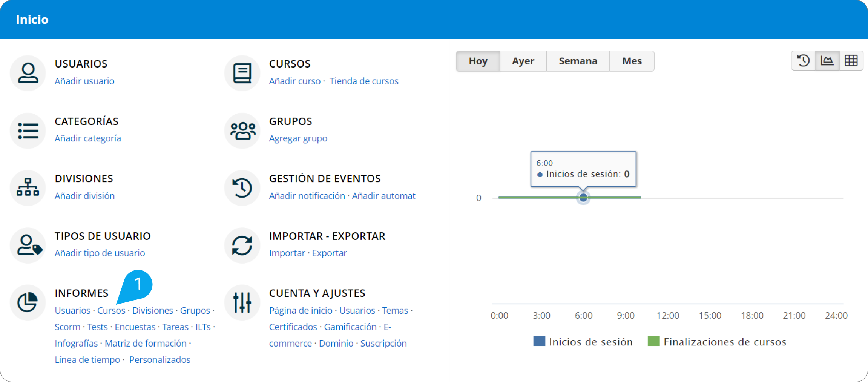Open ILTs report link
This screenshot has height=382, width=868.
pyautogui.click(x=203, y=327)
